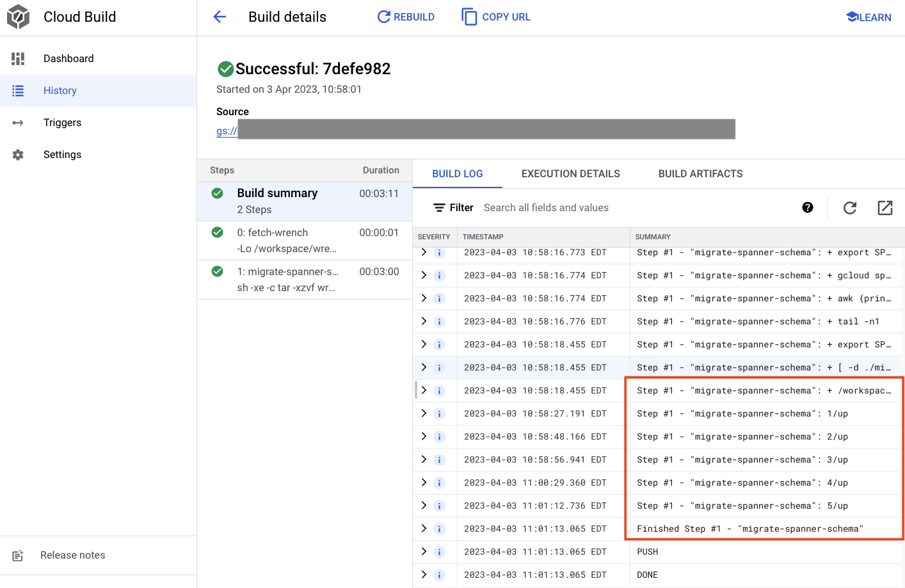905x588 pixels.
Task: Expand the PUSH log row
Action: tap(424, 552)
